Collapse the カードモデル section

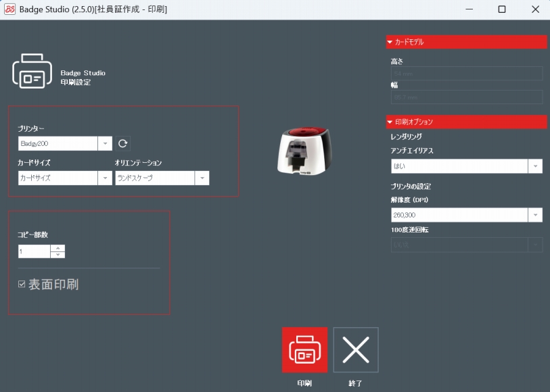(390, 42)
